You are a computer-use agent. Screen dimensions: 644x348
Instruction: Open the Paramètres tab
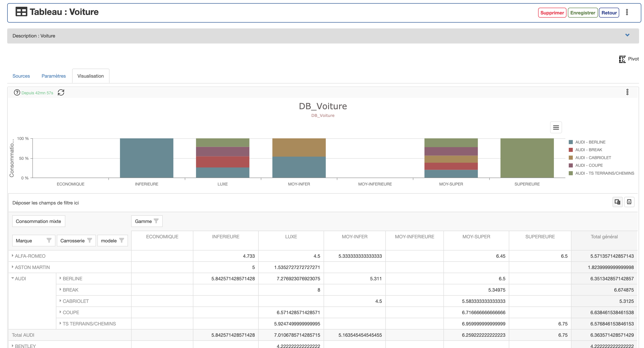[x=53, y=76]
